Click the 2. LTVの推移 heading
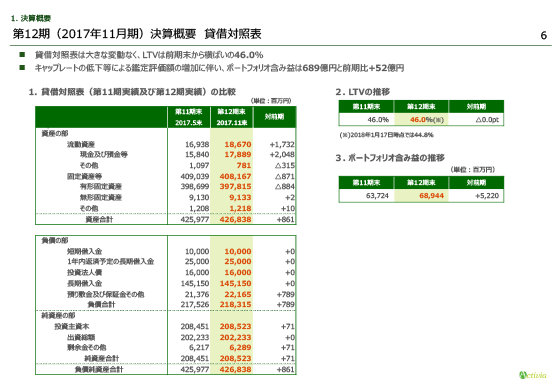Viewport: 560px width, 388px height. point(362,92)
